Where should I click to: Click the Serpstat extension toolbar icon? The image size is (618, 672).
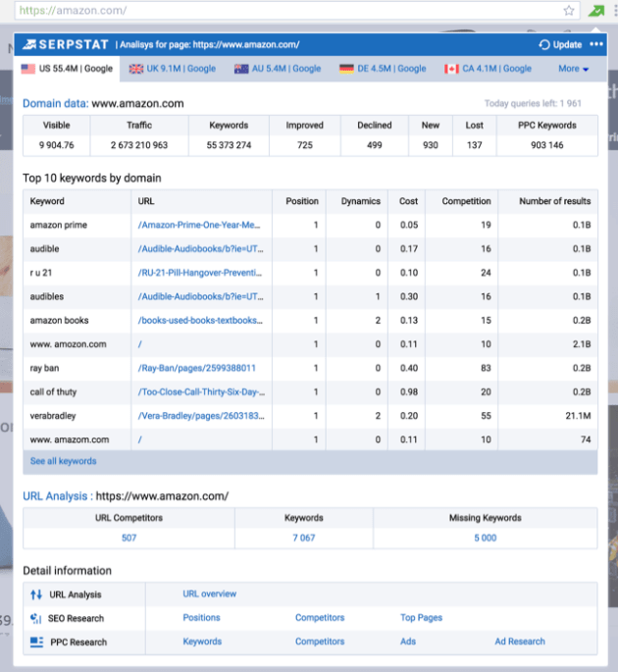(596, 10)
